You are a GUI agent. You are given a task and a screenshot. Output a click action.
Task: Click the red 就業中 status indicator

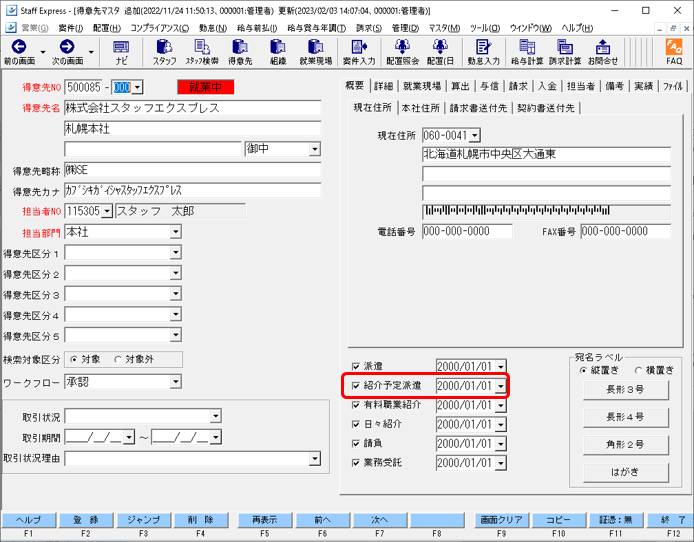coord(205,87)
